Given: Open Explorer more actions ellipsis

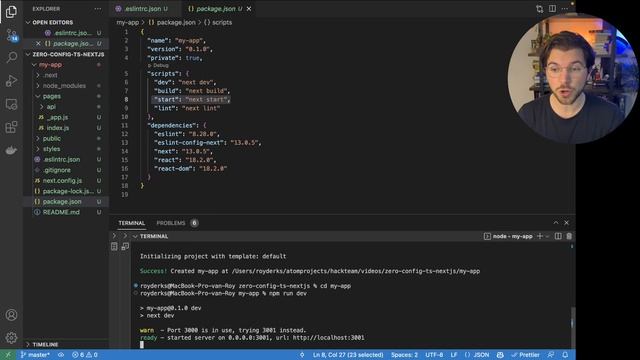Looking at the screenshot, I should tap(98, 9).
